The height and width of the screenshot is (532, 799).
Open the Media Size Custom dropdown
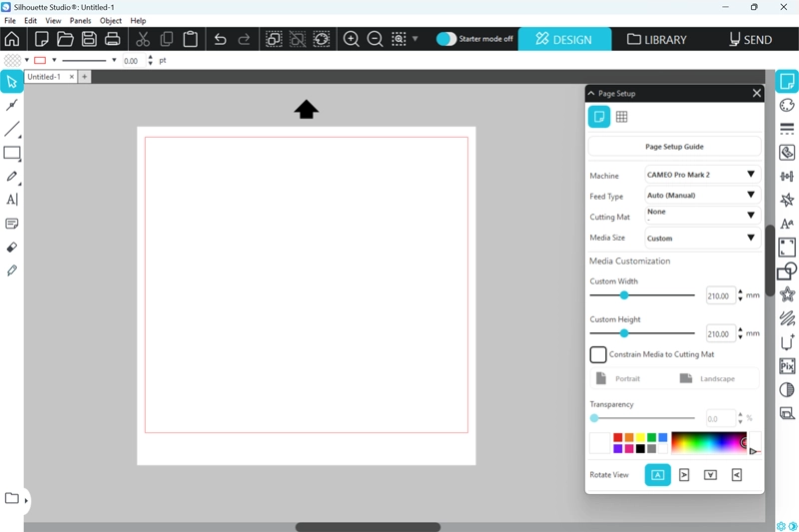pyautogui.click(x=702, y=239)
